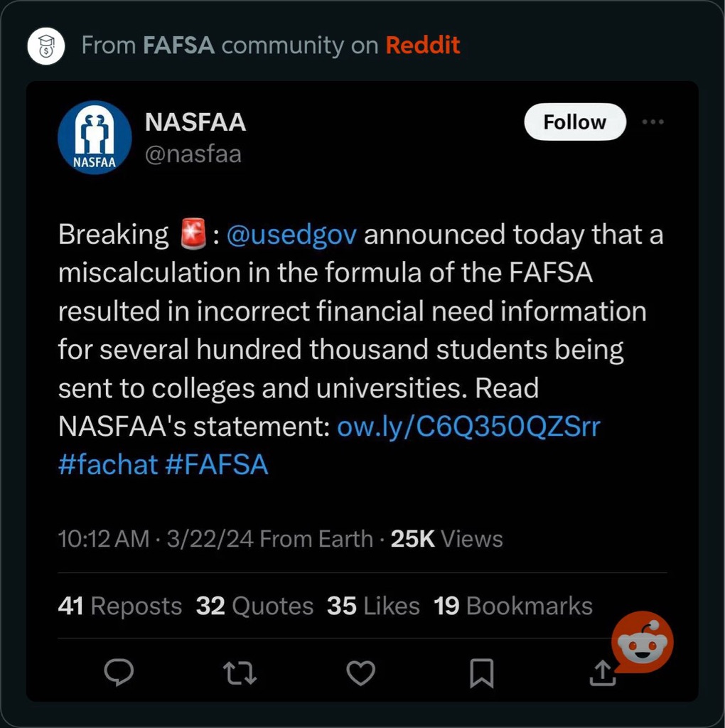Screen dimensions: 725x728
Task: Open the Reddit link in header
Action: tap(423, 46)
